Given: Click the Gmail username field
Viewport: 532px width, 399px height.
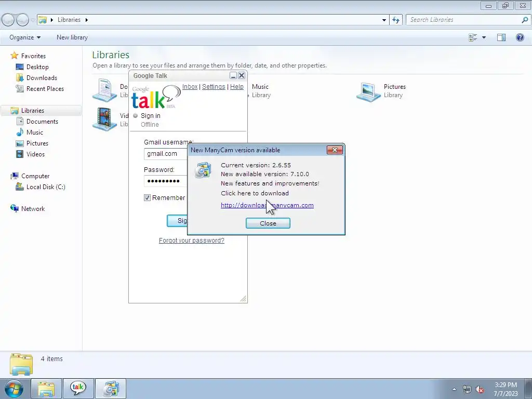Looking at the screenshot, I should pyautogui.click(x=166, y=154).
